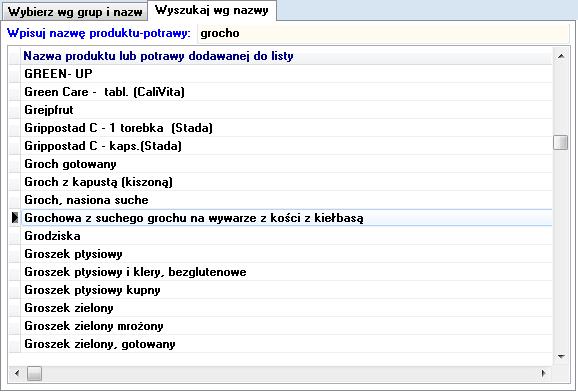Viewport: 578px width, 392px height.
Task: Select the 'Wyszukaj wg nazwy' tab
Action: 212,11
